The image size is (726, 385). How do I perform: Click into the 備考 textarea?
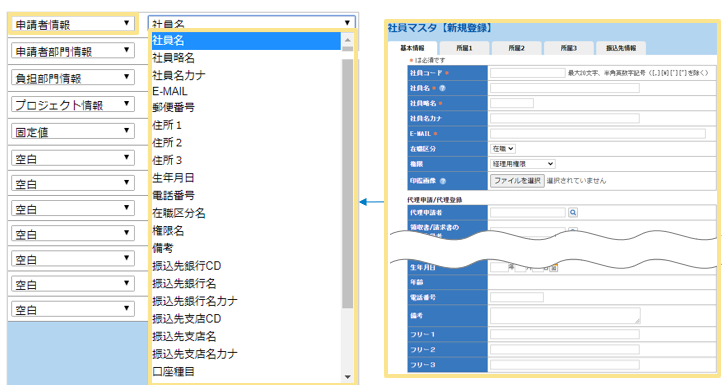pyautogui.click(x=565, y=316)
